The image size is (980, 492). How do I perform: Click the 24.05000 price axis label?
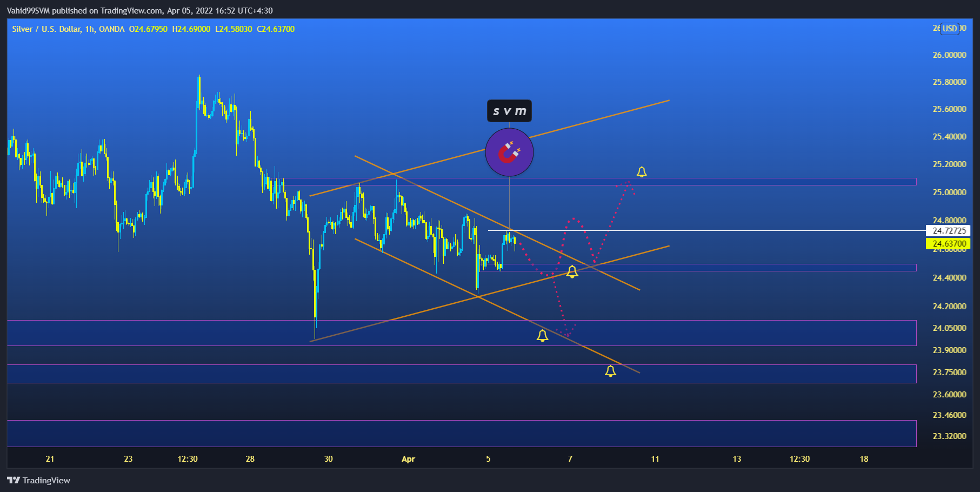coord(950,328)
